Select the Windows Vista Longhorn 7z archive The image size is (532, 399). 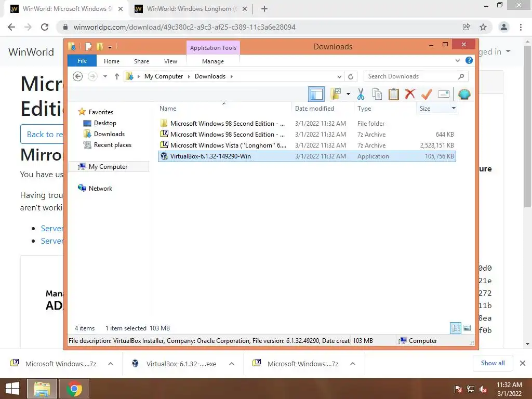(307, 145)
